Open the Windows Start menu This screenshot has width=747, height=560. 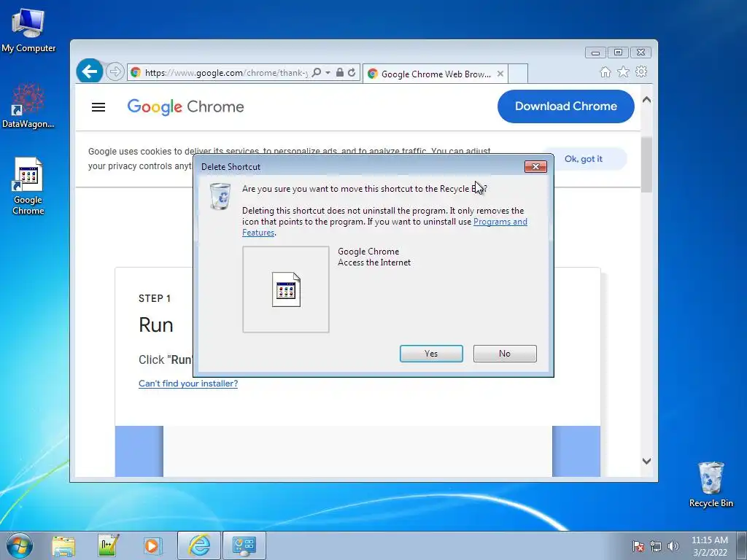pos(19,545)
